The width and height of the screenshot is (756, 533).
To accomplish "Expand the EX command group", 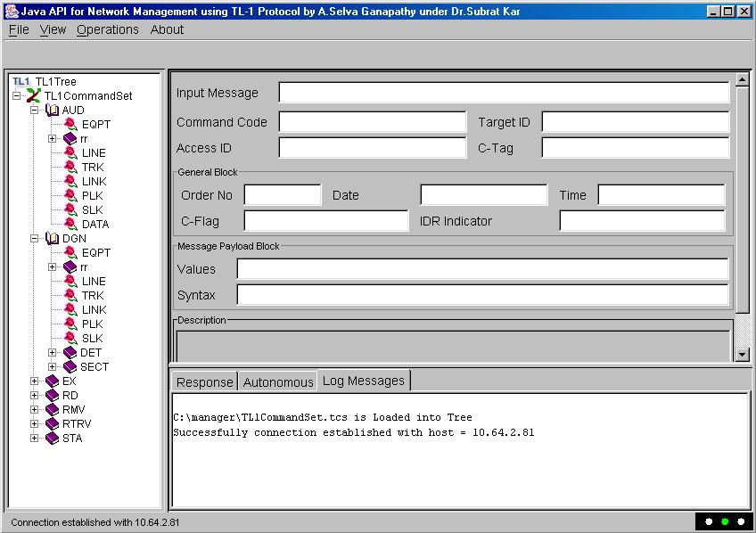I will click(x=34, y=381).
